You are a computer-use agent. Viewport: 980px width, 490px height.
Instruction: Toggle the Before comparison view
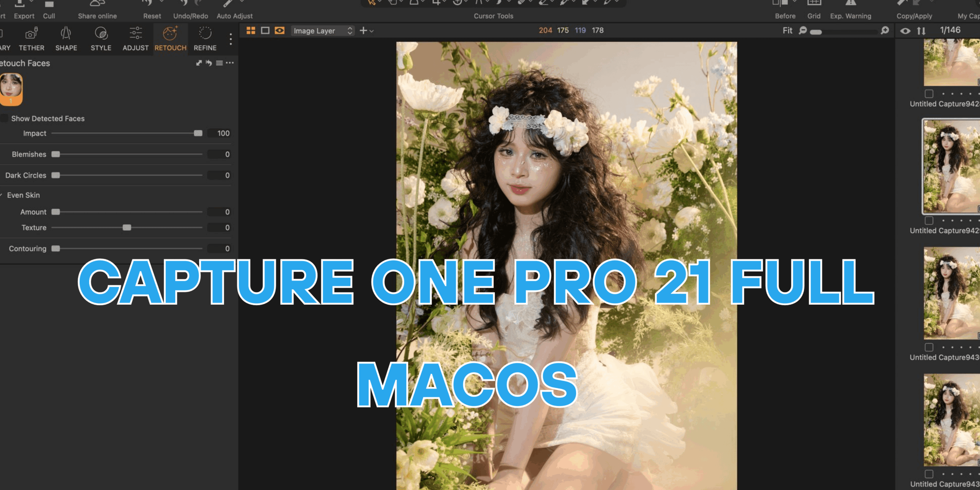tap(785, 10)
